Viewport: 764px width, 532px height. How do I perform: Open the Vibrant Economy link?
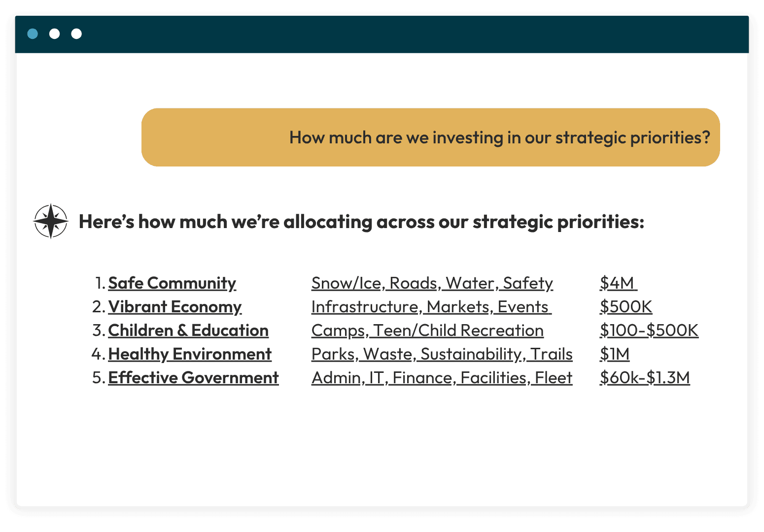coord(174,307)
